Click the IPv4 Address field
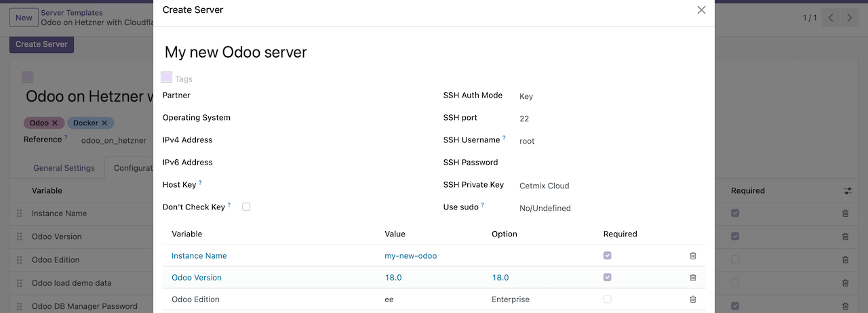 pyautogui.click(x=332, y=140)
